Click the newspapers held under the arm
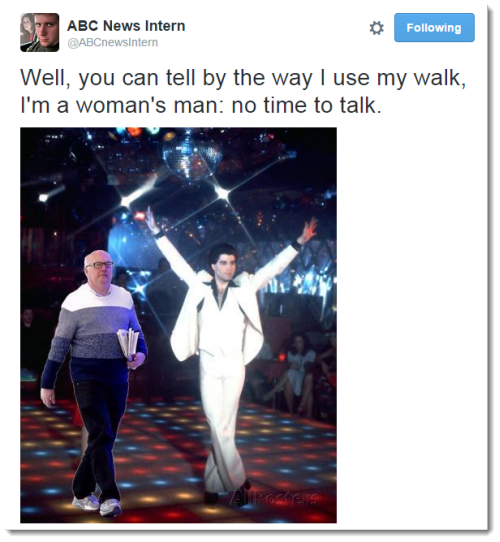 click(x=128, y=343)
